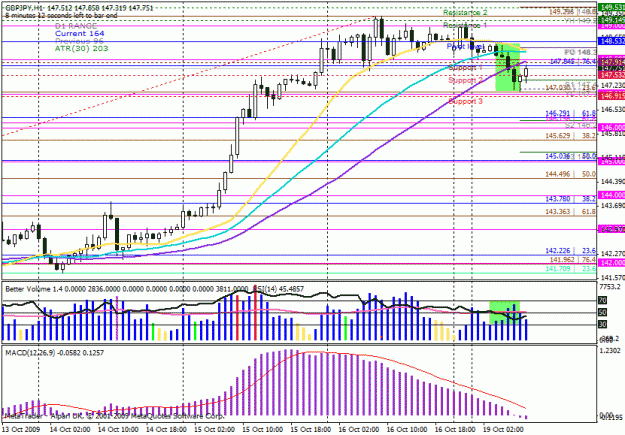Select the 'D1 RANGE' label
Image resolution: width=625 pixels, height=435 pixels.
(76, 26)
